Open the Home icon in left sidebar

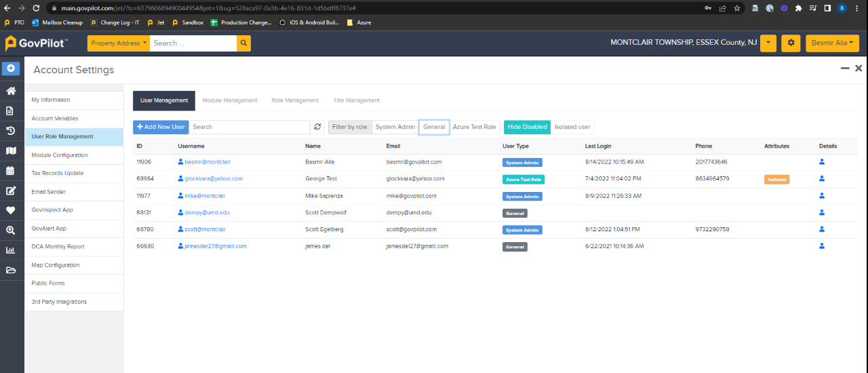pyautogui.click(x=11, y=91)
